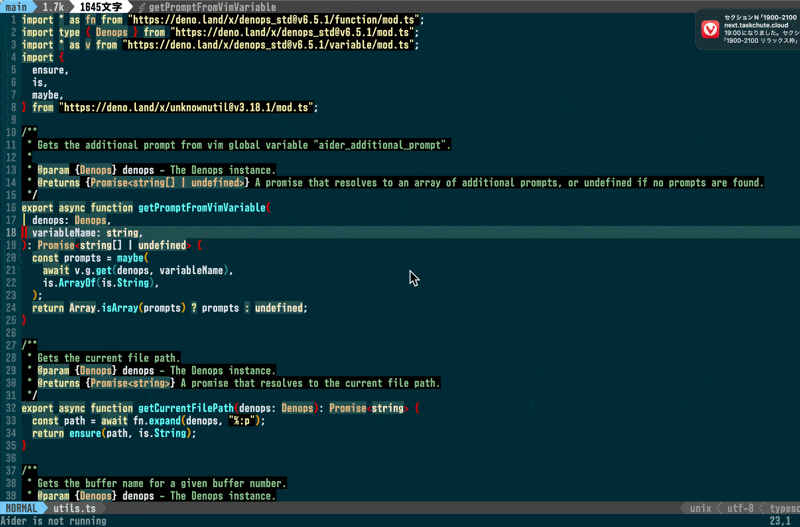The image size is (800, 527).
Task: Click the denops_std variable/mod.ts import URL
Action: click(x=270, y=45)
